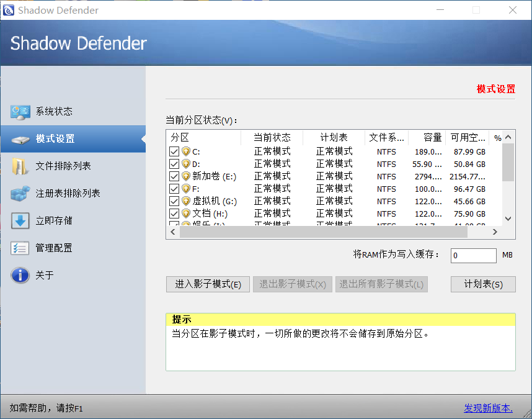
Task: Click the 100.0... capacity cell
Action: pos(428,189)
